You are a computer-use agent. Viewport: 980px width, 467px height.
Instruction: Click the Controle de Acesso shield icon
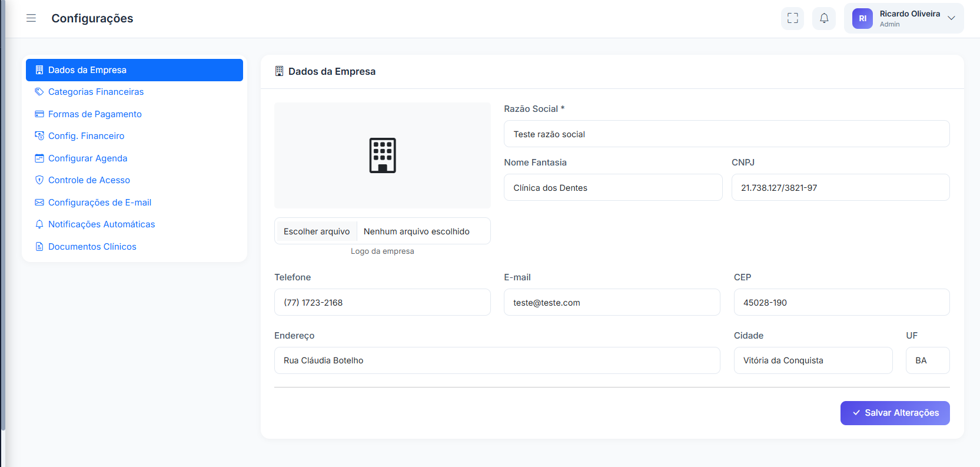[39, 180]
